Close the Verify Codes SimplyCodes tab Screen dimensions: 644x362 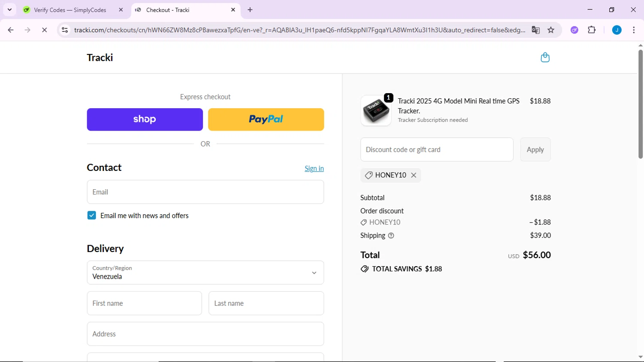121,10
